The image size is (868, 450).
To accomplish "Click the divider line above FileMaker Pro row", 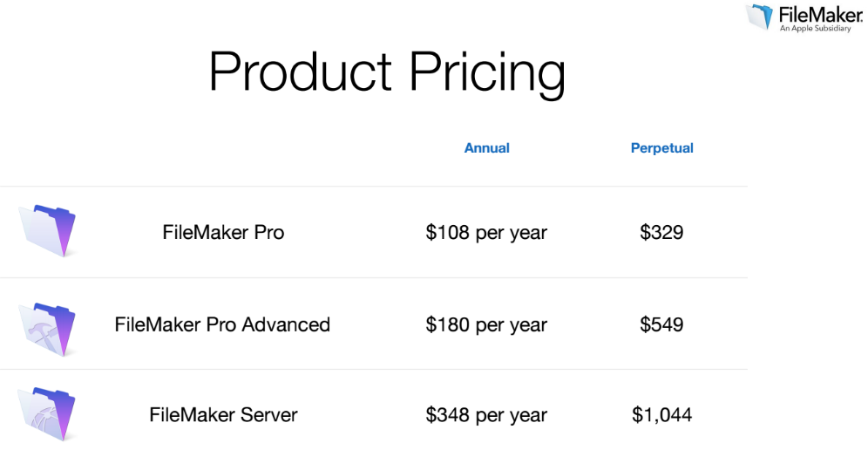I will click(373, 187).
